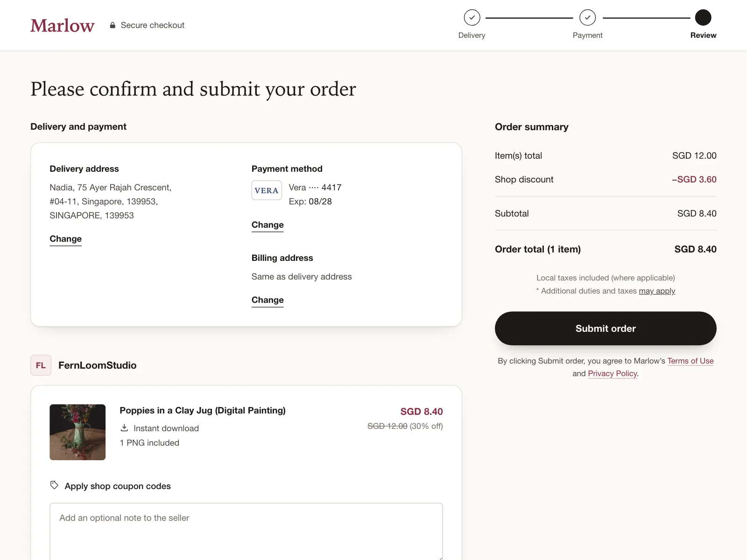
Task: Click the Review step filled circle
Action: 703,18
